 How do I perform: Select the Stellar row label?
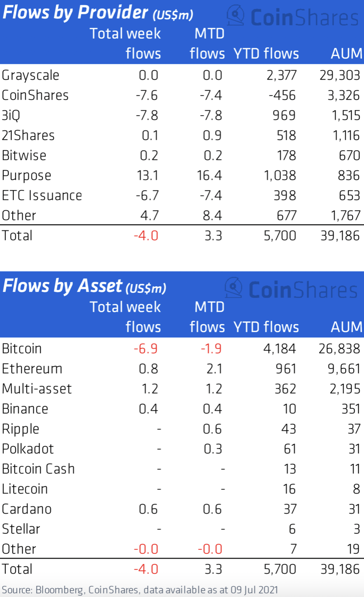click(21, 529)
